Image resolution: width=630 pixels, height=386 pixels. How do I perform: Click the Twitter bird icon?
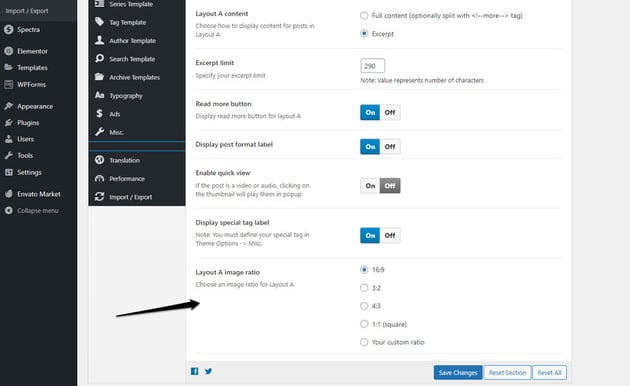coord(209,371)
